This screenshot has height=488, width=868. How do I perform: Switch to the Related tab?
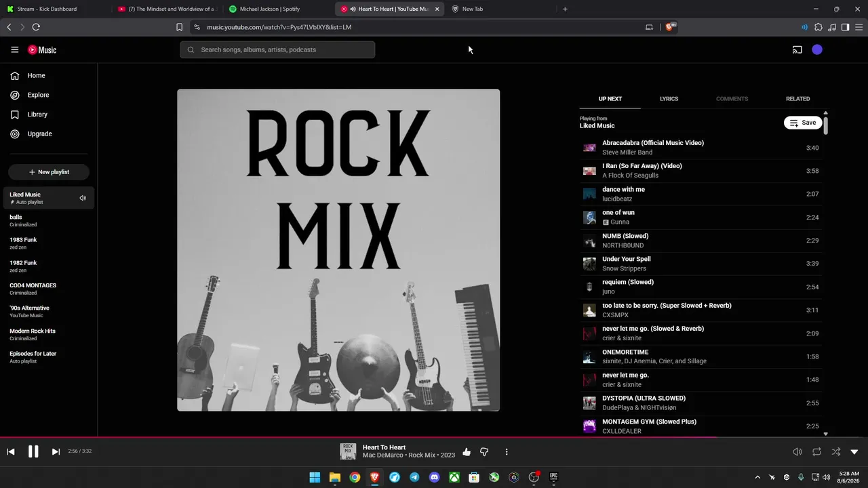point(797,99)
